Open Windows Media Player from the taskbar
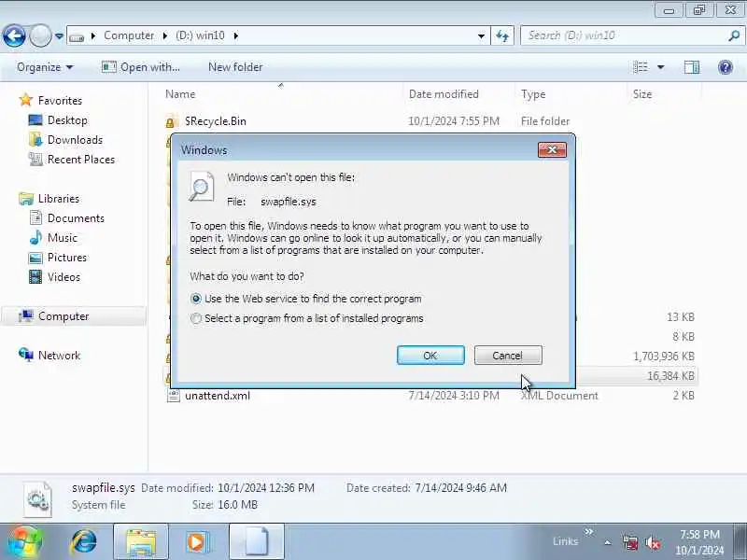The image size is (747, 560). [x=196, y=542]
